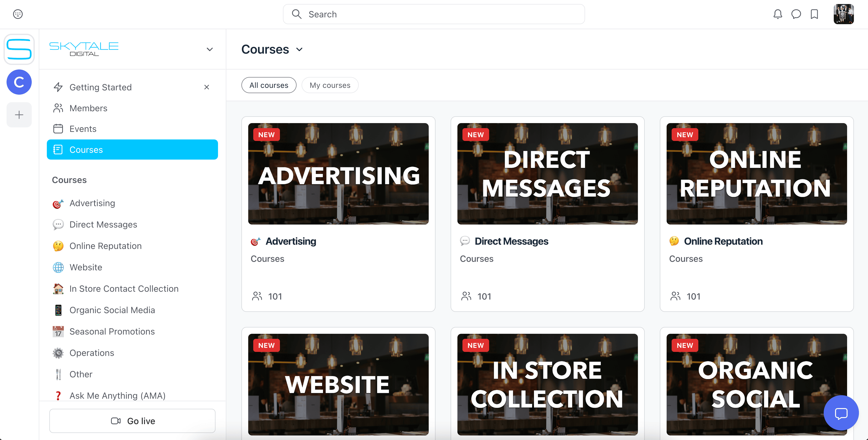This screenshot has height=440, width=868.
Task: Expand the Courses heading dropdown chevron
Action: [x=299, y=50]
